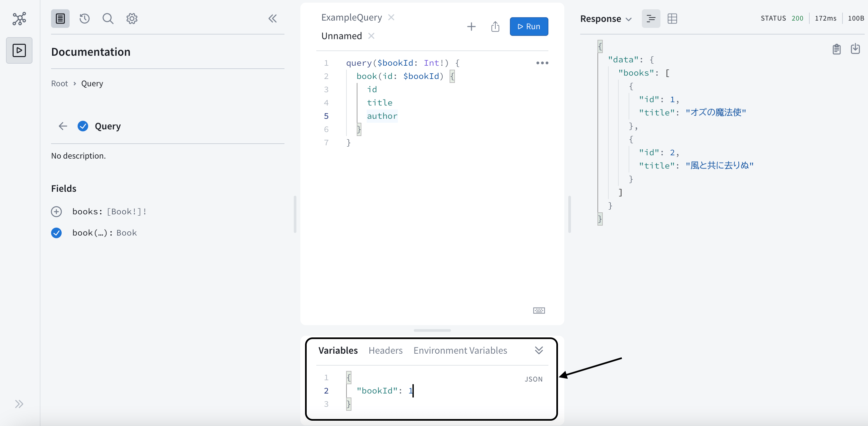Expand the left sidebar with double arrows
This screenshot has width=868, height=426.
click(x=19, y=404)
